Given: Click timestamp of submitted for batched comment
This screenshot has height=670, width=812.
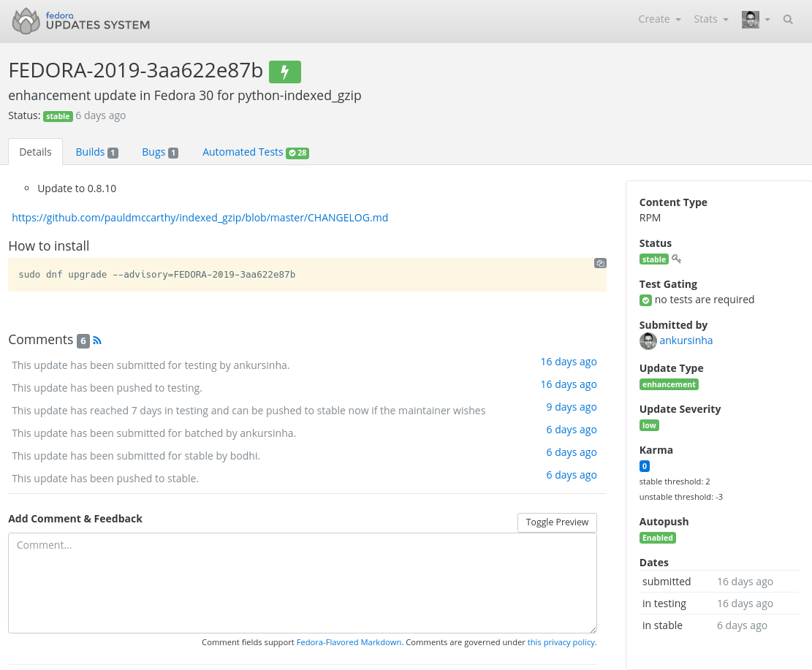Looking at the screenshot, I should (x=572, y=429).
